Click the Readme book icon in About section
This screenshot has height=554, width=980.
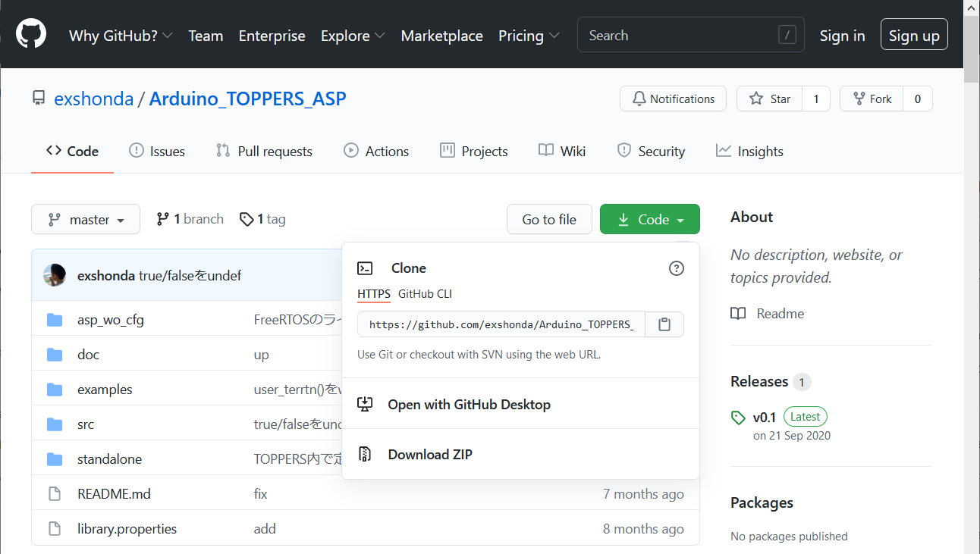tap(737, 313)
